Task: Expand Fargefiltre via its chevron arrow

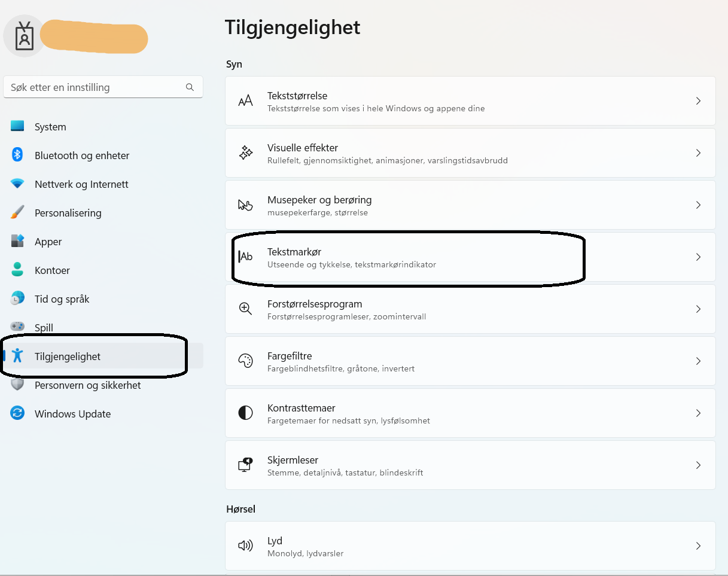Action: [698, 361]
